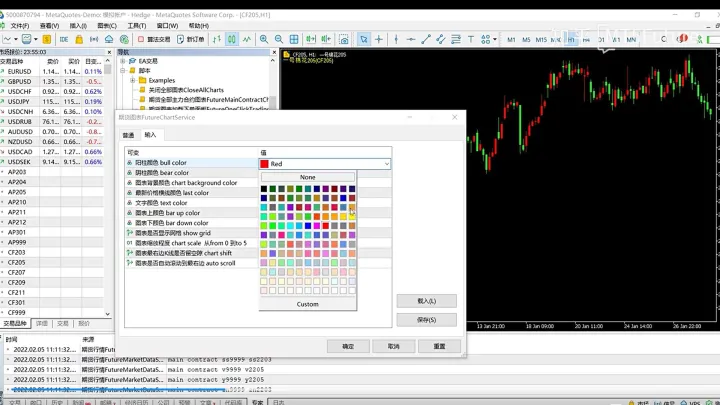Image resolution: width=720 pixels, height=405 pixels.
Task: Click the IDE MetaEditor icon
Action: 64,39
